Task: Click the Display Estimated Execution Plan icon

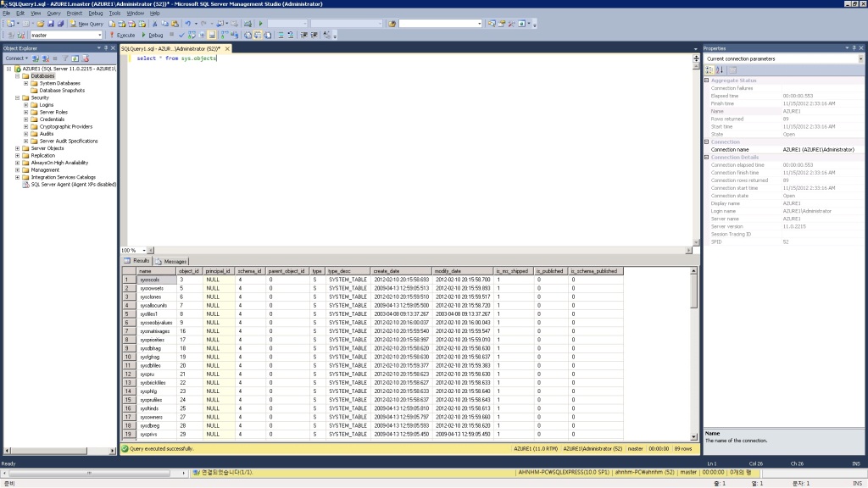Action: (x=192, y=35)
